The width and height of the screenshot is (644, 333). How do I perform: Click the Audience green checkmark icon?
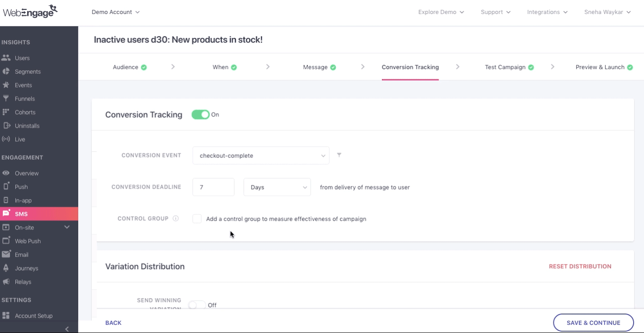click(x=144, y=67)
